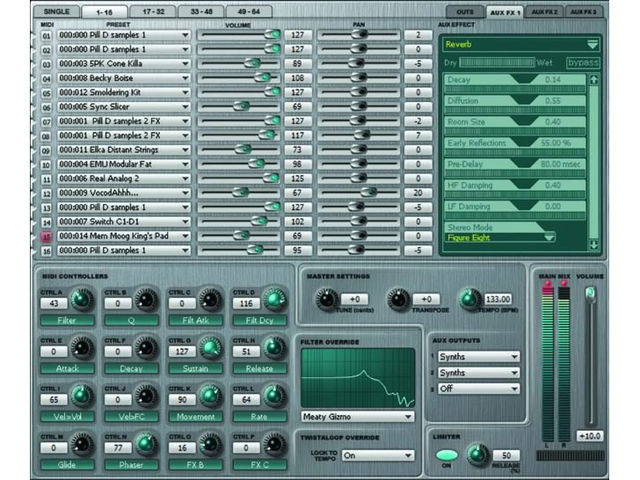Click the CTRL K Movement knob

(x=210, y=396)
